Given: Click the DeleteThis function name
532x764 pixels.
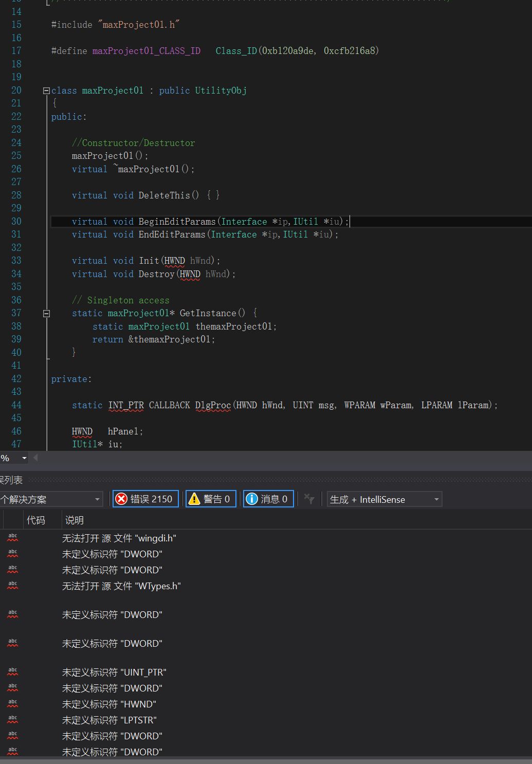Looking at the screenshot, I should (164, 195).
